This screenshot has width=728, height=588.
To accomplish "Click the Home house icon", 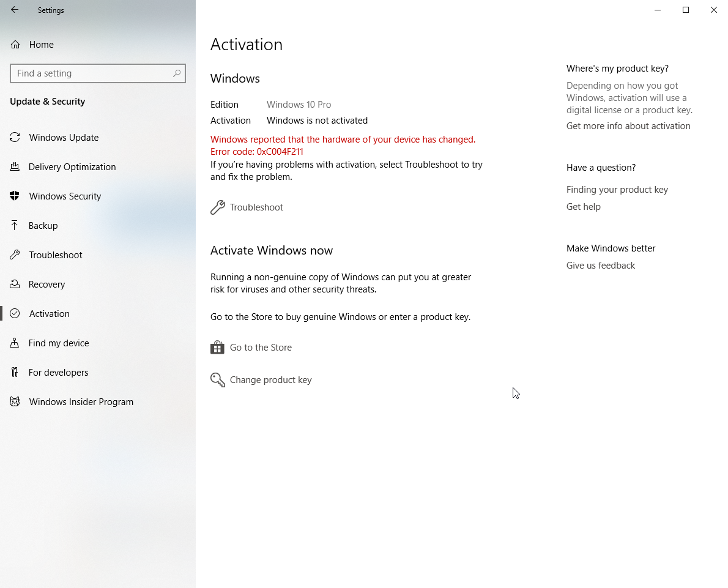I will pos(15,45).
